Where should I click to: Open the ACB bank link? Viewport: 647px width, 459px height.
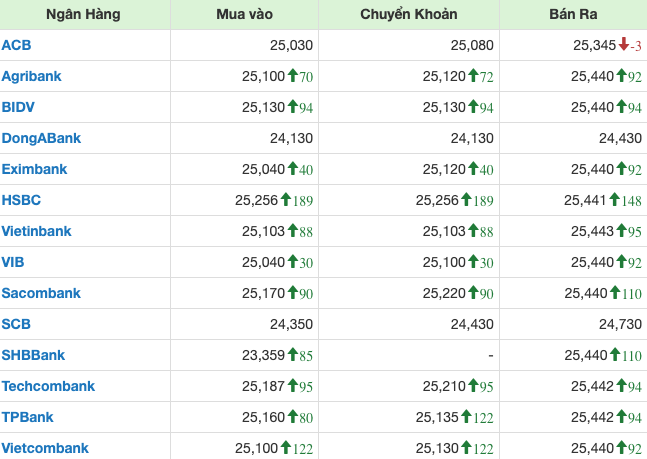point(17,45)
